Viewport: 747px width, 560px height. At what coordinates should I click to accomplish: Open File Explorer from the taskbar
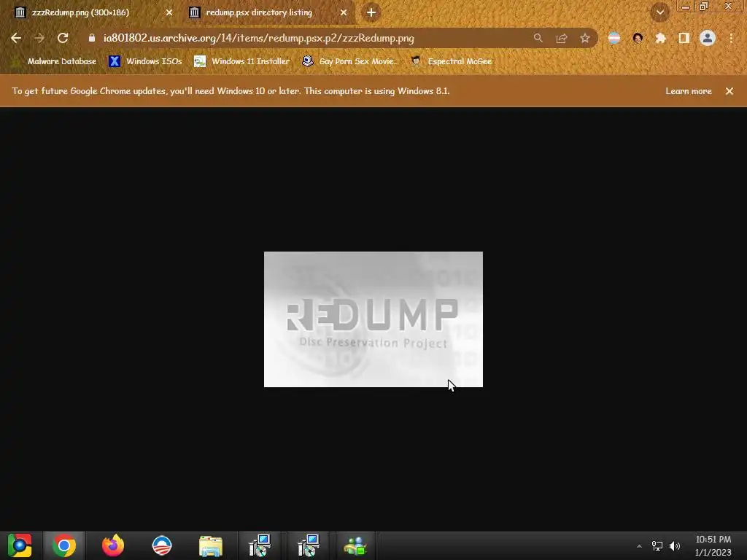tap(211, 545)
